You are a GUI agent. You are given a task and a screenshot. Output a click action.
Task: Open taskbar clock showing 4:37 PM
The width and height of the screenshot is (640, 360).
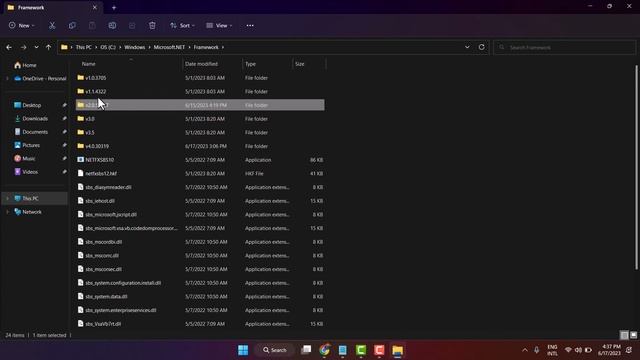(x=609, y=350)
